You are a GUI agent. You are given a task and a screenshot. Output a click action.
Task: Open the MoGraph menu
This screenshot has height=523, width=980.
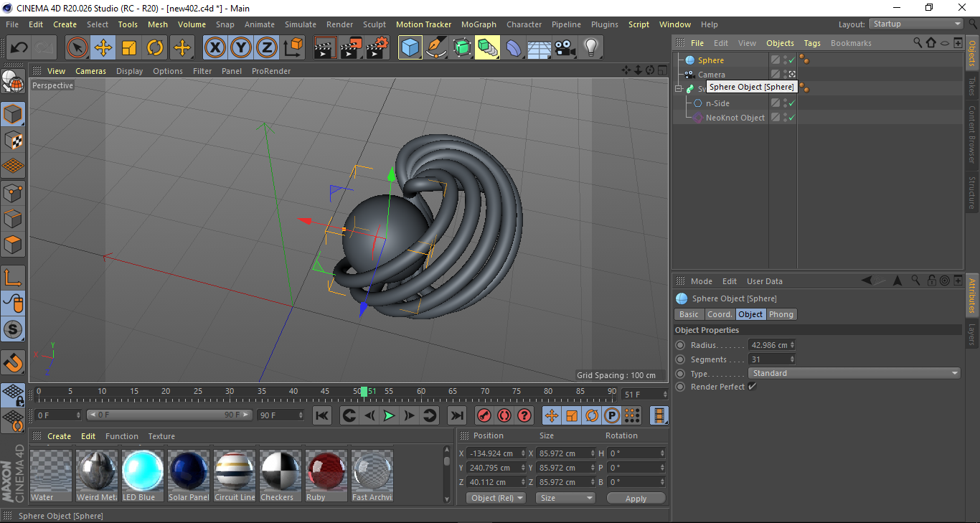pos(479,24)
